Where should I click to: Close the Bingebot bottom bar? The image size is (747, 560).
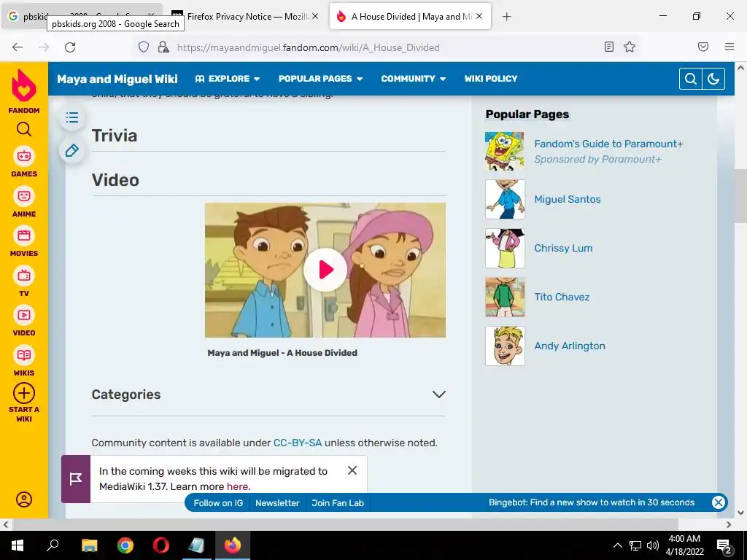tap(719, 502)
